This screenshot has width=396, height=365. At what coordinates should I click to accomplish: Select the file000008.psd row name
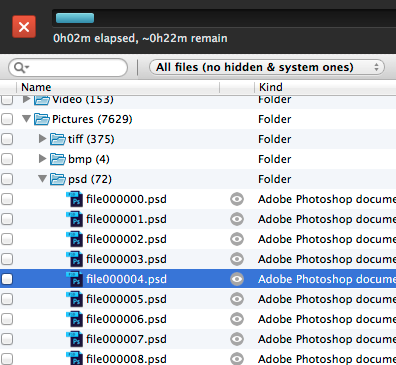[126, 359]
